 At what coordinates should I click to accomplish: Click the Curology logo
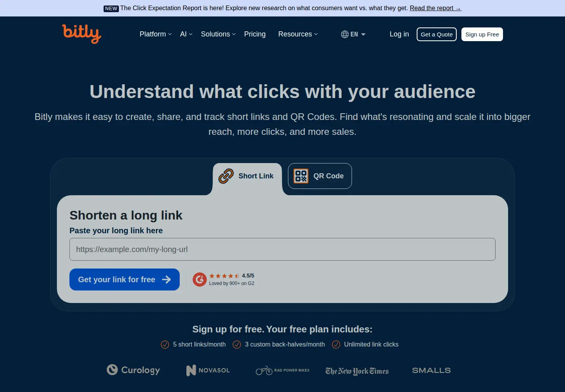click(133, 370)
